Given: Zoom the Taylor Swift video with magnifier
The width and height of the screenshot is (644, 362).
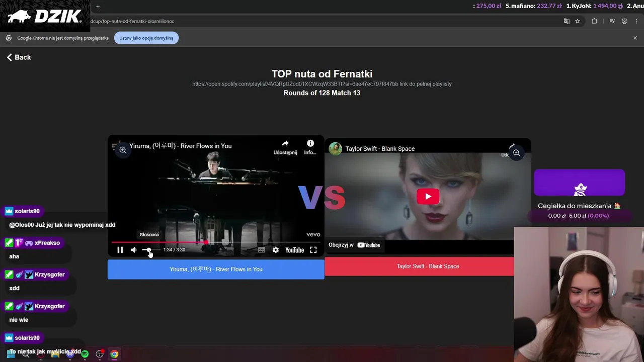Looking at the screenshot, I should click(517, 153).
